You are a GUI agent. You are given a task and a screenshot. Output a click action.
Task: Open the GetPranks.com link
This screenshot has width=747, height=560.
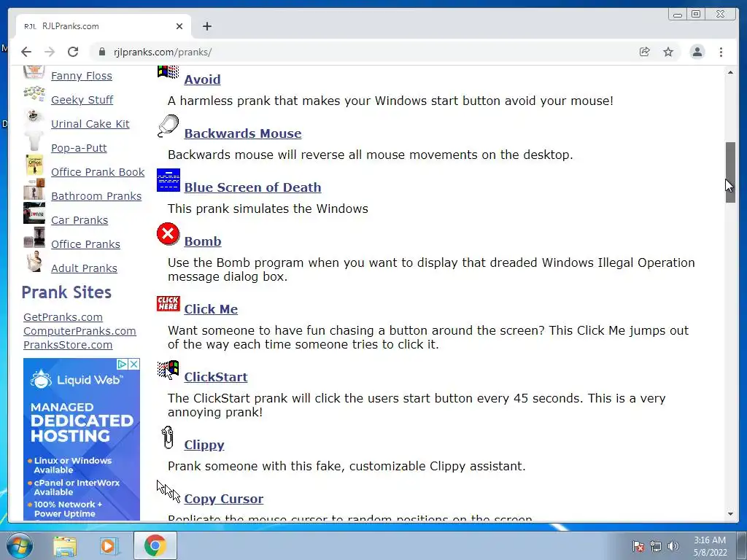click(63, 317)
